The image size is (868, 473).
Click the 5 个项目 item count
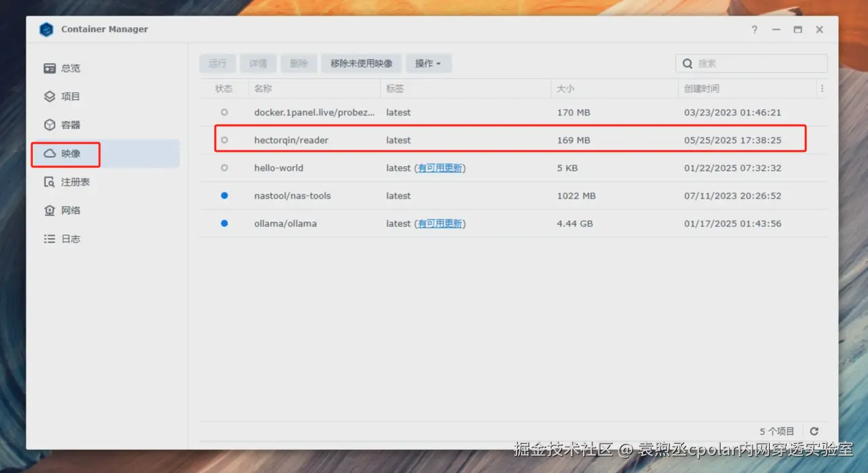[x=777, y=431]
